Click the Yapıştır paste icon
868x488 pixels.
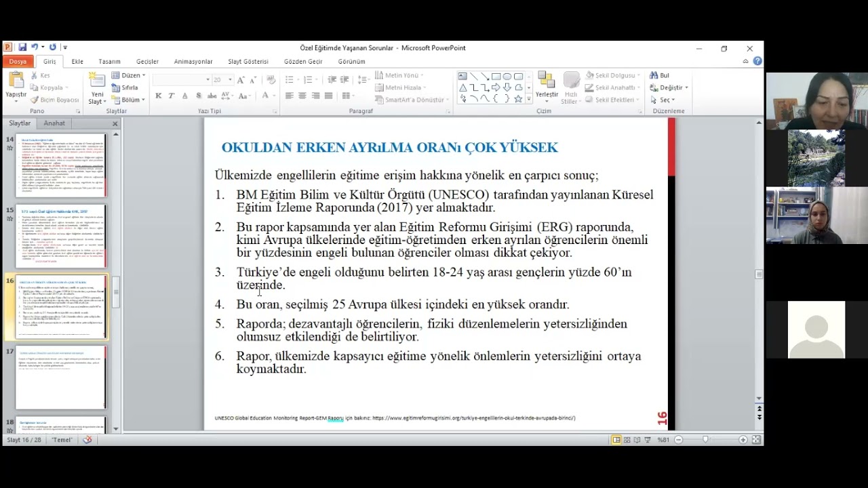[16, 81]
